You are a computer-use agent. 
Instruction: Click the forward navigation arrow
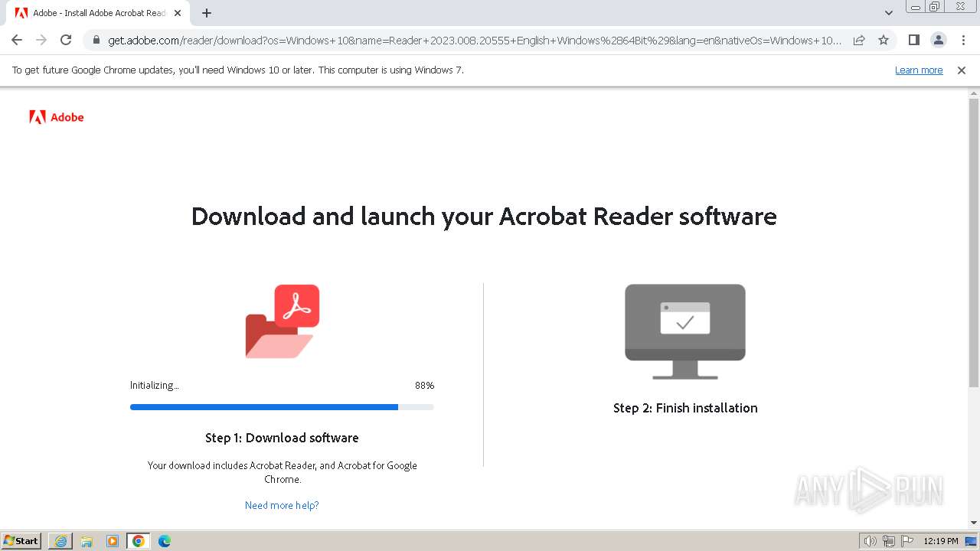click(41, 40)
